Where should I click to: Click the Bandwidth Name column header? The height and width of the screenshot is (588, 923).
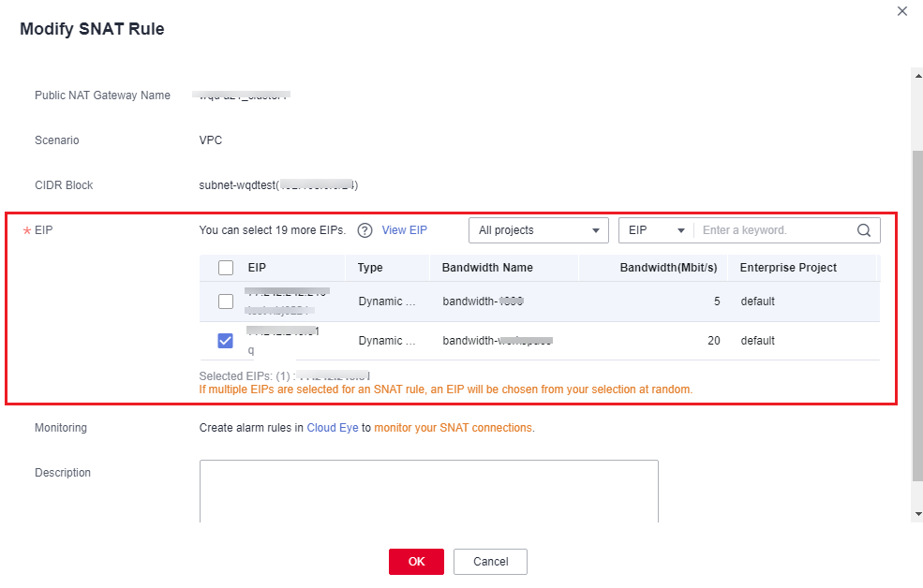coord(487,268)
